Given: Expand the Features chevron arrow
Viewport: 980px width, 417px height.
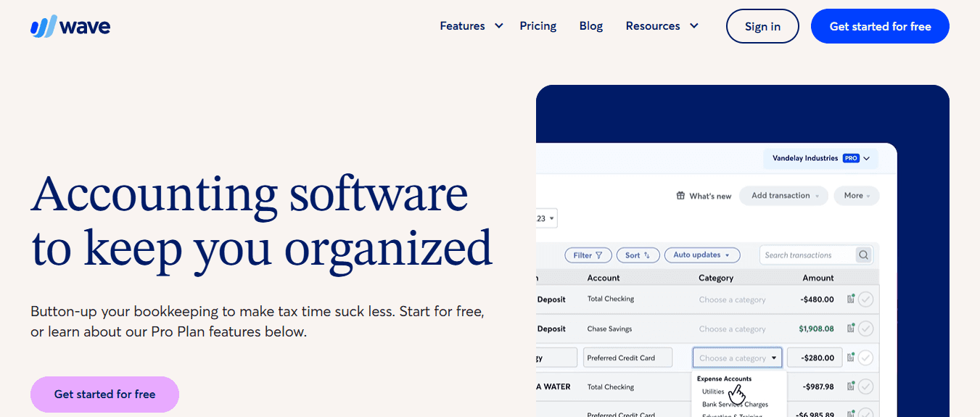Looking at the screenshot, I should coord(499,26).
